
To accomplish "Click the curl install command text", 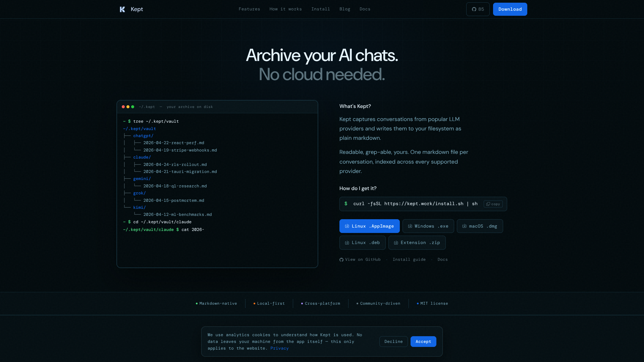I will point(415,204).
